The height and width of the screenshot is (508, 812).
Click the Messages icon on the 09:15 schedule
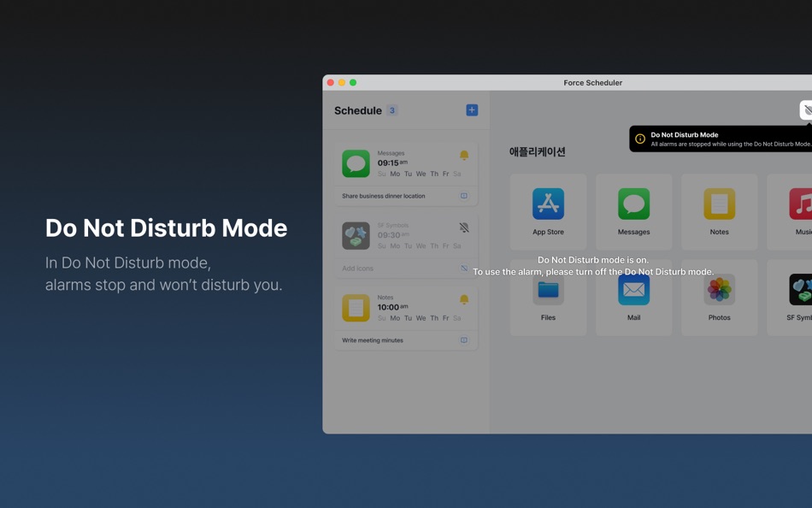pyautogui.click(x=356, y=163)
